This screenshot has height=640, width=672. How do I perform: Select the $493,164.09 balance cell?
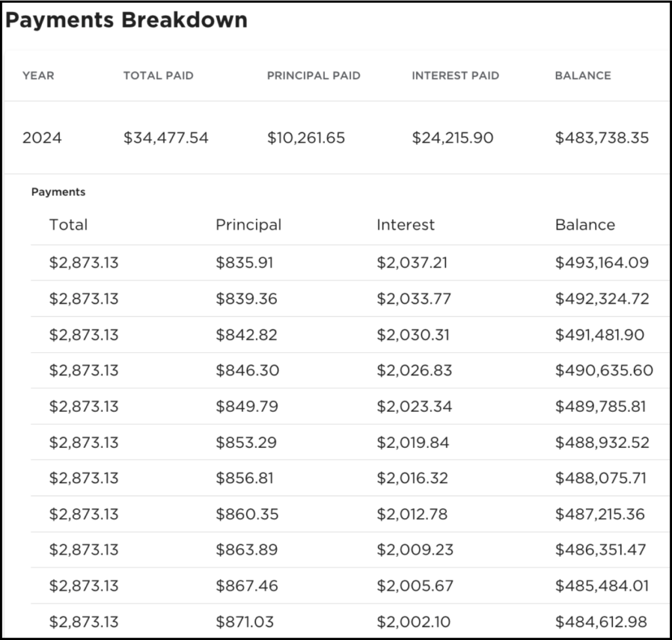pyautogui.click(x=602, y=263)
